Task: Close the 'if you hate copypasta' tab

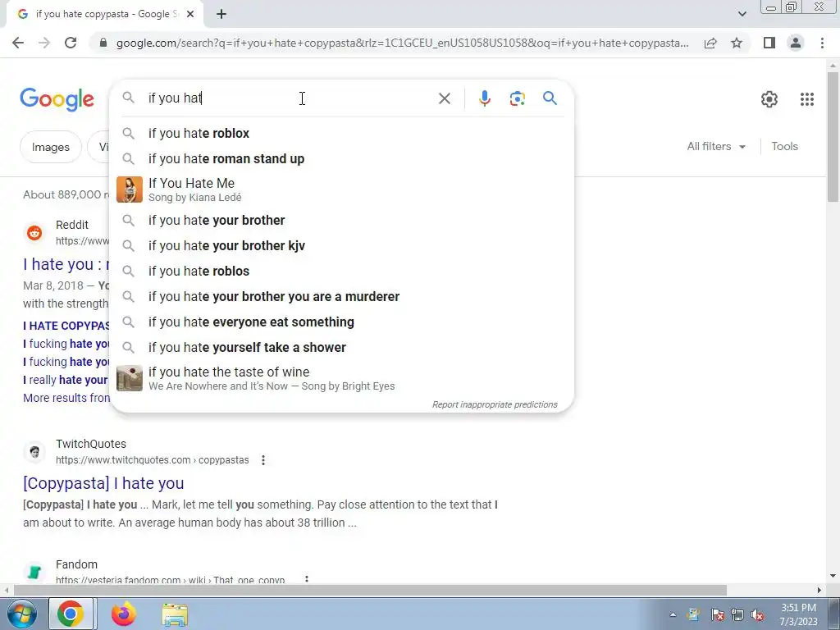Action: (x=190, y=14)
